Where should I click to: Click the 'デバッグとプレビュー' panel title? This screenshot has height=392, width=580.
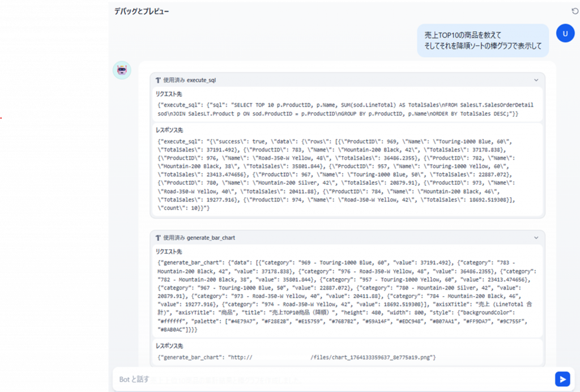[x=141, y=11]
